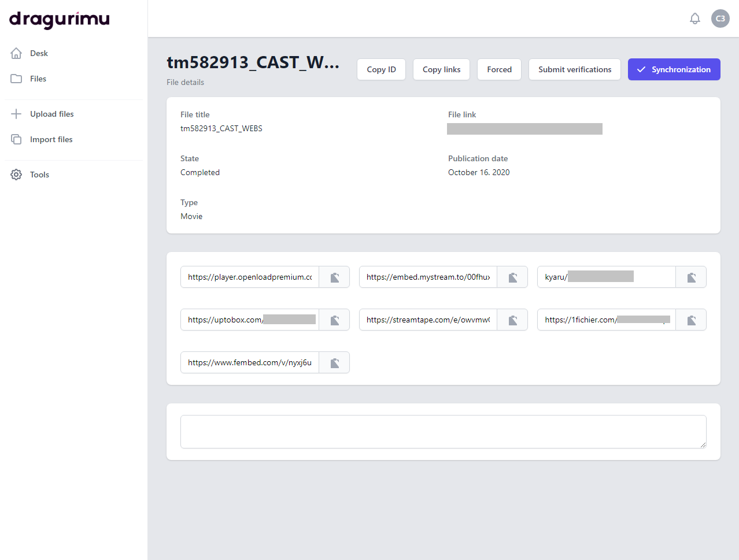The height and width of the screenshot is (560, 739).
Task: Open the C3 user avatar menu
Action: click(720, 18)
